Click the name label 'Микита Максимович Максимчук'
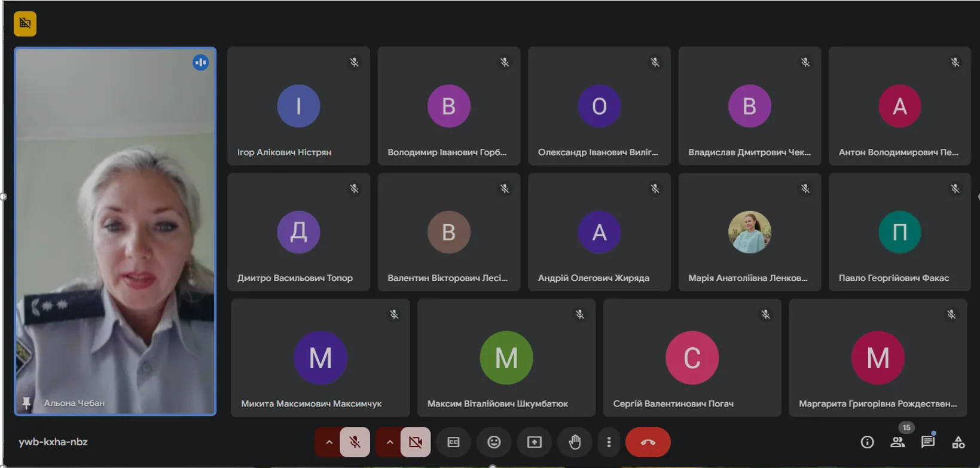The width and height of the screenshot is (980, 468). coord(312,404)
